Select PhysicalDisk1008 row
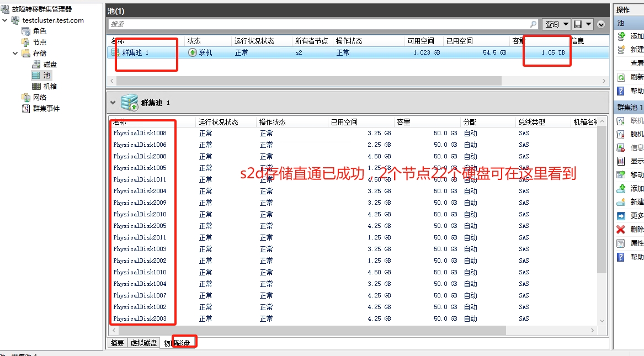The image size is (644, 356). click(353, 133)
